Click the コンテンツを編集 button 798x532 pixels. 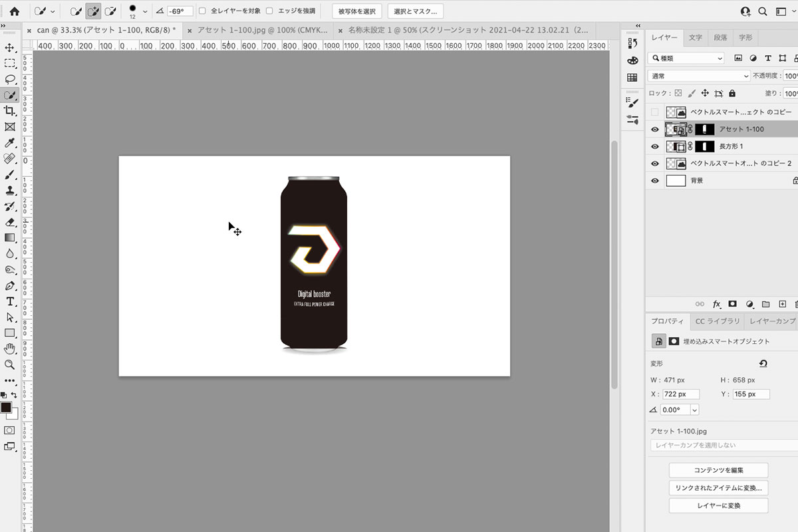click(718, 470)
